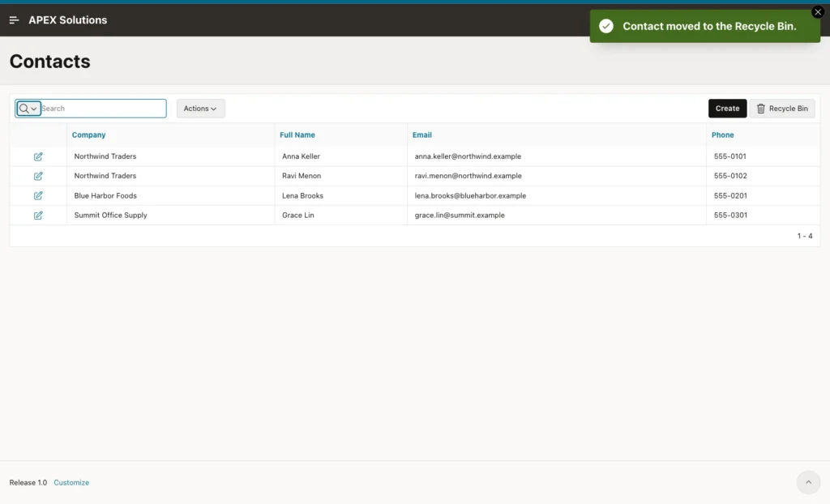Sort by the Phone column header
This screenshot has height=504, width=830.
click(722, 135)
